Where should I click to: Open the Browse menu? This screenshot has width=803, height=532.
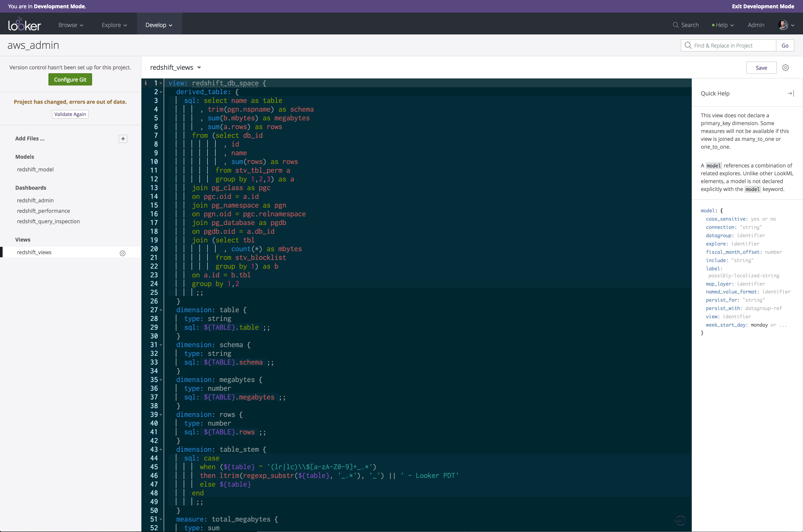(71, 25)
